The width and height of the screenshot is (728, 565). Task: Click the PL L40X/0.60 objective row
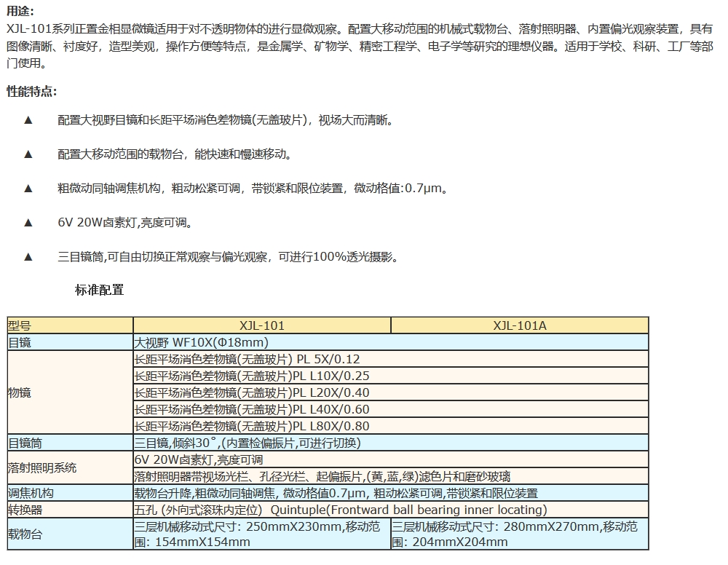coord(391,409)
